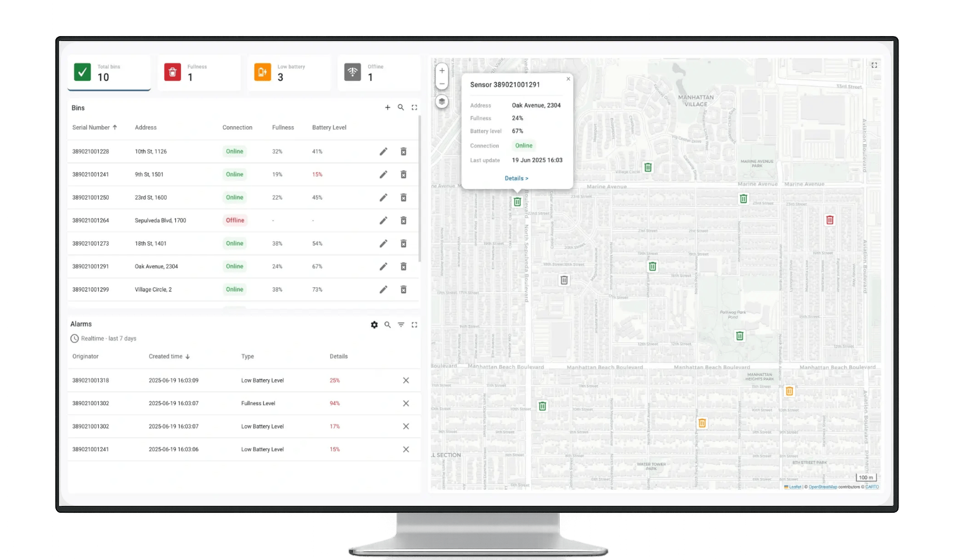955x560 pixels.
Task: Zoom in on the map
Action: coord(442,70)
